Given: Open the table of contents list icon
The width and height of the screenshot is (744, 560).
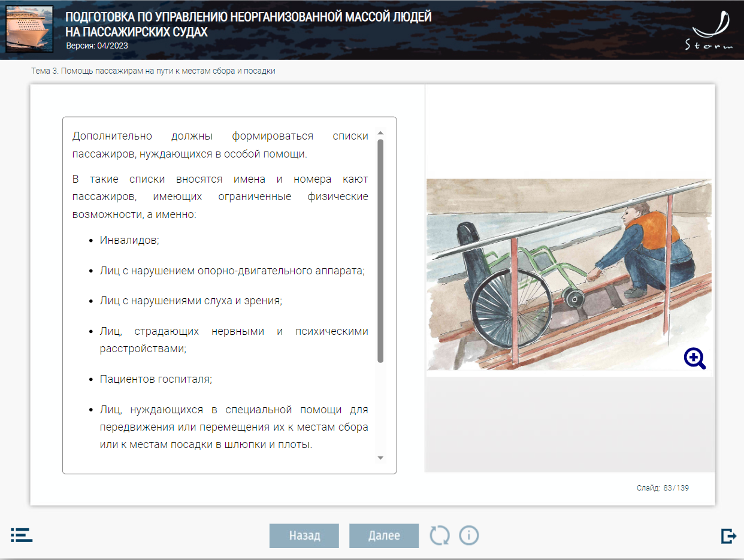Looking at the screenshot, I should pos(22,535).
